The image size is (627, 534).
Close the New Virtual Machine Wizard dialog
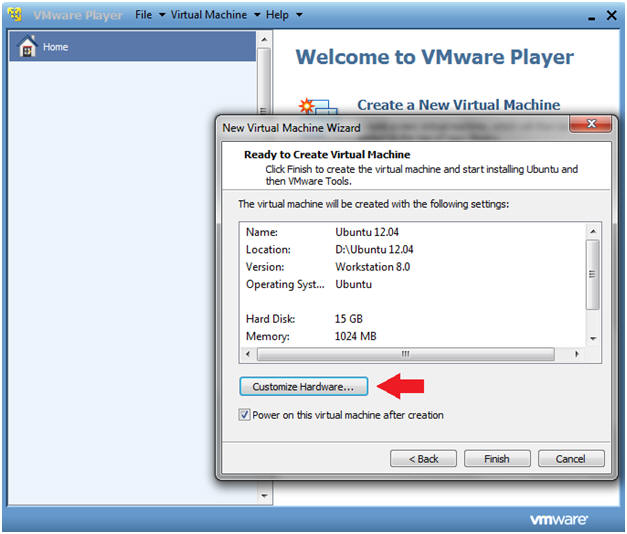click(x=590, y=124)
